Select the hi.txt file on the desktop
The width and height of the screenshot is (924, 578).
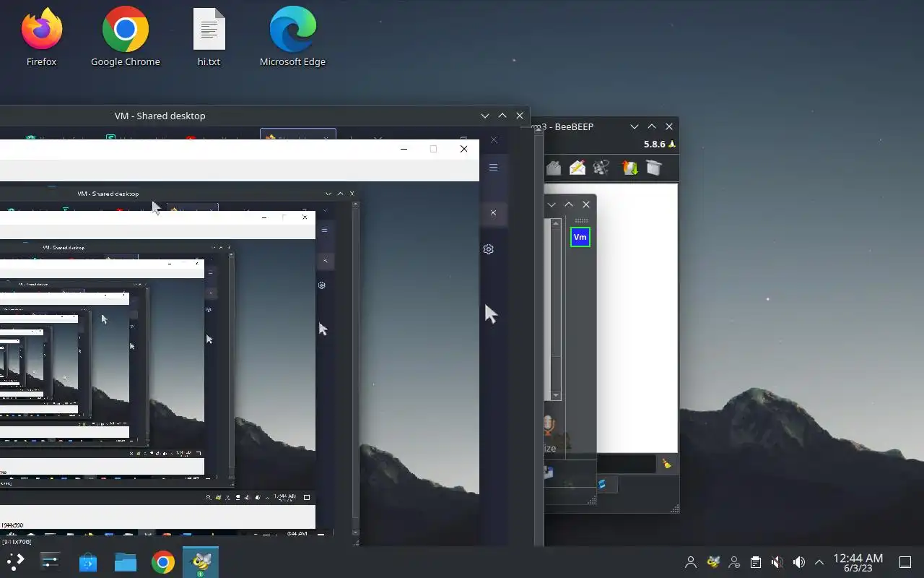(209, 36)
